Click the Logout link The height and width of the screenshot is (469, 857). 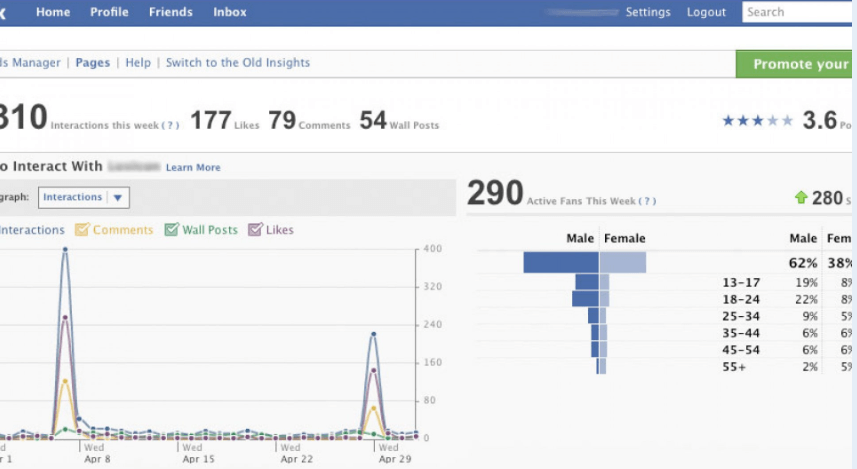706,12
